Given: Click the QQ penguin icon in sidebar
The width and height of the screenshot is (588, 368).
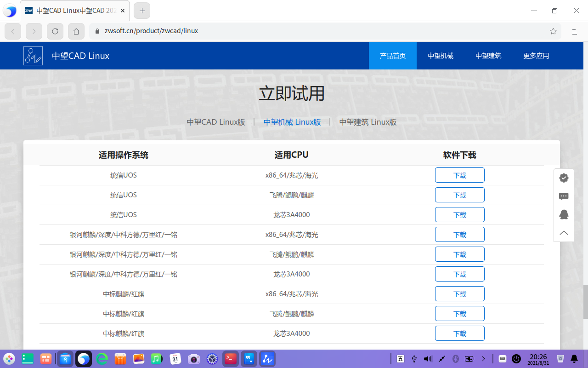Looking at the screenshot, I should 564,214.
